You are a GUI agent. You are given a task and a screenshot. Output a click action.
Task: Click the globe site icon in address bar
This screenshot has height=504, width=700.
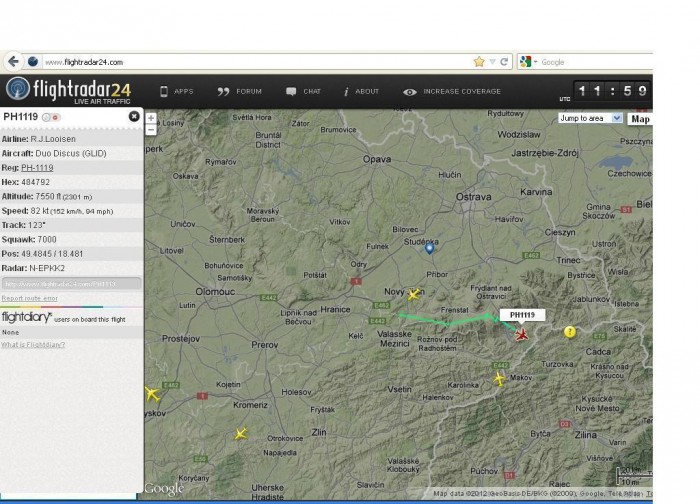tap(33, 62)
